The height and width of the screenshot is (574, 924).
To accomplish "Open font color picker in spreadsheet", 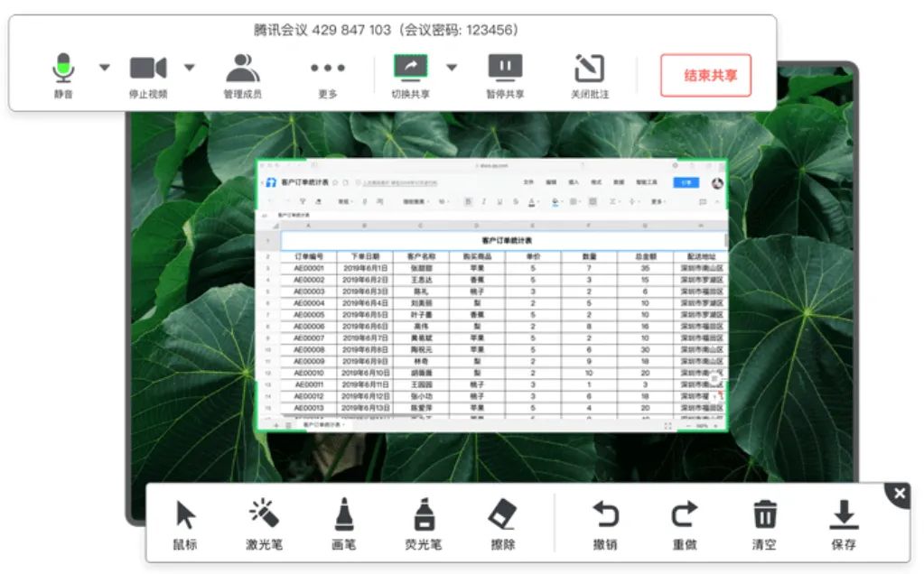I will pos(532,202).
